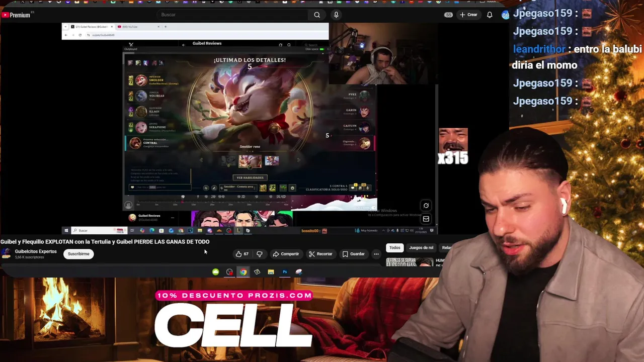The image size is (644, 362).
Task: Open the Crear upload menu
Action: click(468, 15)
